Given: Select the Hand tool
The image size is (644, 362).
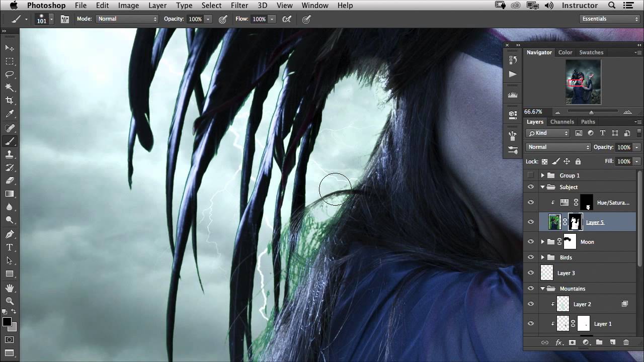Looking at the screenshot, I should coord(10,288).
